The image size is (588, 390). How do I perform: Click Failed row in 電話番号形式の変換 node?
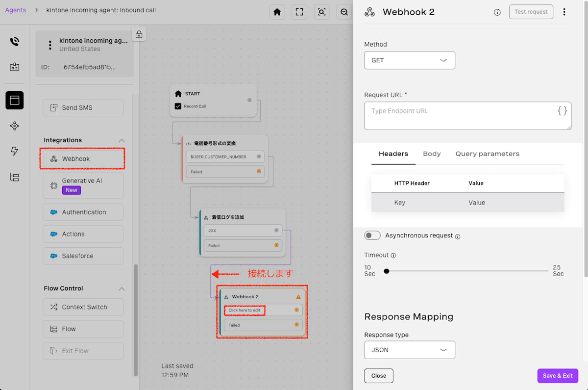pyautogui.click(x=225, y=172)
